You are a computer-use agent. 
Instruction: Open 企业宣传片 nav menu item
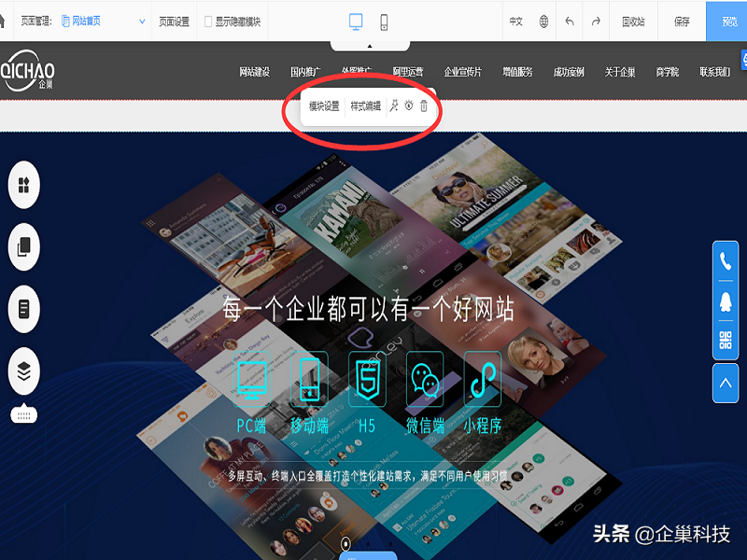(x=462, y=72)
